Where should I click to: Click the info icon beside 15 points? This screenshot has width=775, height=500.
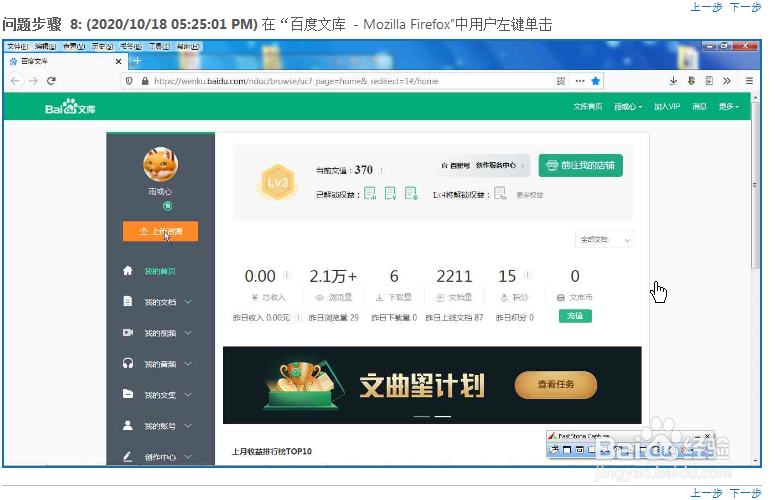[x=527, y=275]
